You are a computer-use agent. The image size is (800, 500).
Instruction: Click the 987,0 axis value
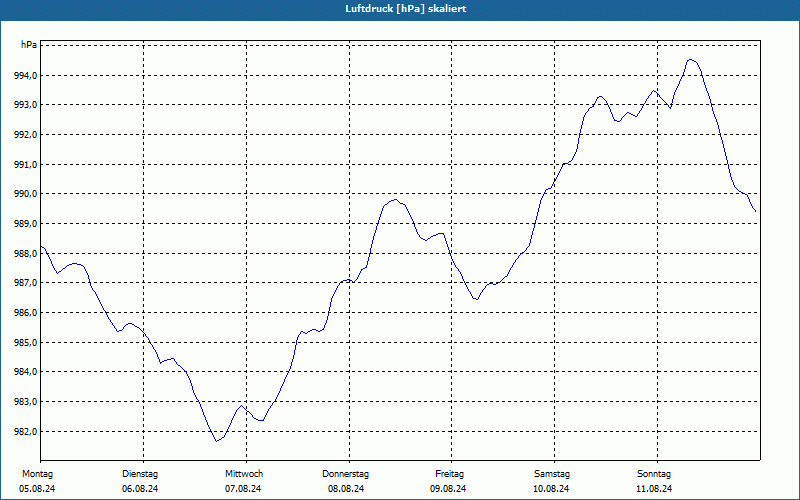pos(25,283)
